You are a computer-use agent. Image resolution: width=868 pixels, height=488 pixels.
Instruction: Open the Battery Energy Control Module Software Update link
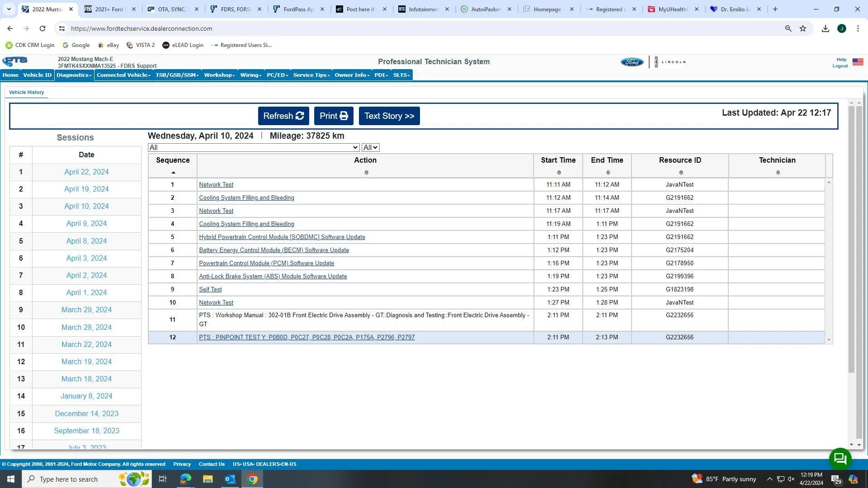274,250
